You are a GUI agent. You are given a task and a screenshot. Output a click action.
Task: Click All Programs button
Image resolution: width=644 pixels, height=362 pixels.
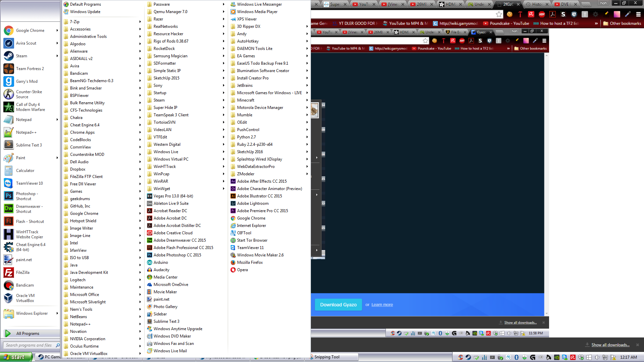tap(31, 334)
